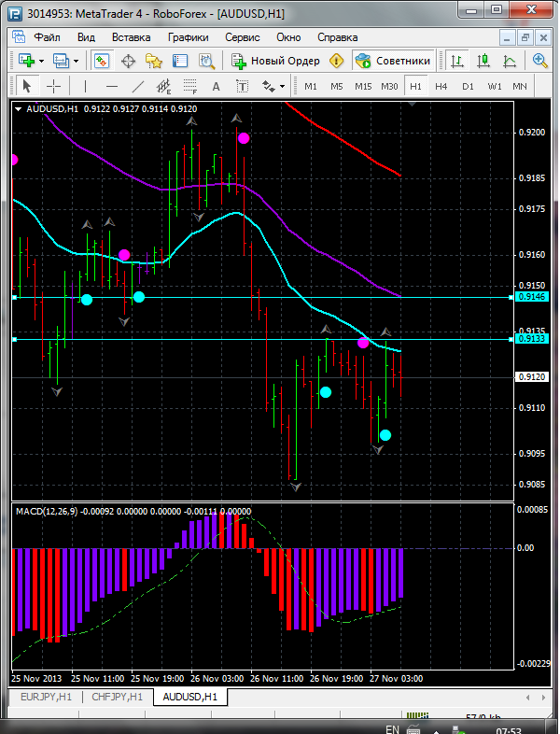The height and width of the screenshot is (734, 560).
Task: Choose the vertical line drawing tool
Action: tap(85, 86)
